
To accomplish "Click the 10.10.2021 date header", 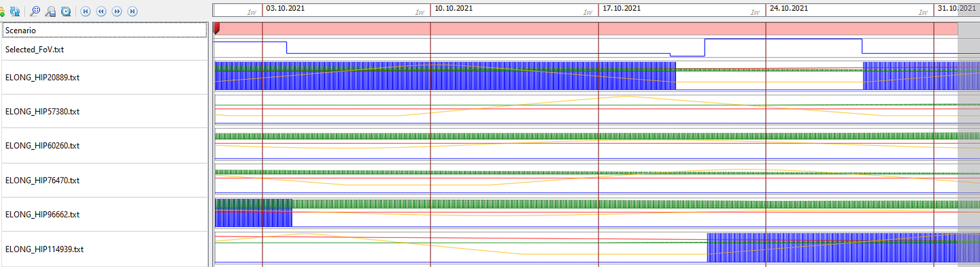I will (453, 8).
